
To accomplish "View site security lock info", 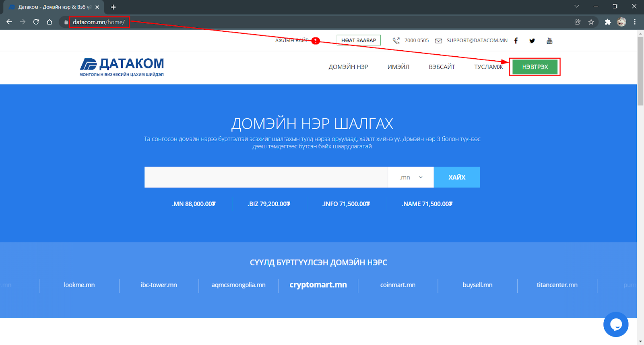I will point(66,22).
